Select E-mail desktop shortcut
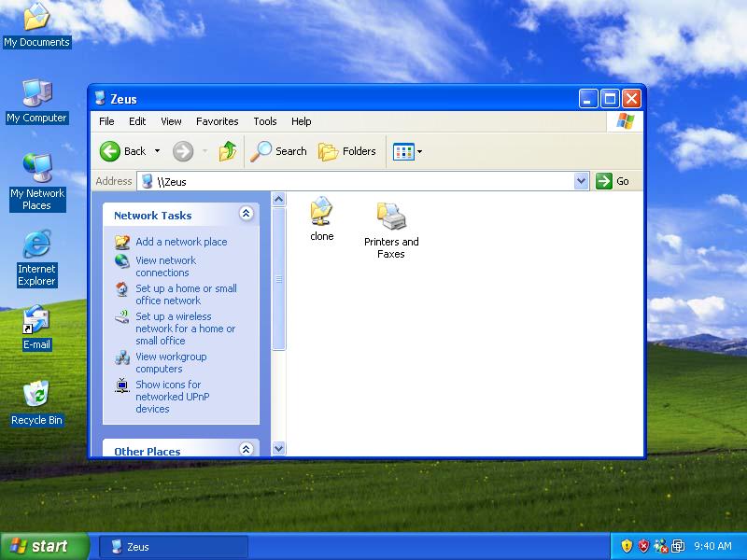This screenshot has width=747, height=560. point(36,329)
